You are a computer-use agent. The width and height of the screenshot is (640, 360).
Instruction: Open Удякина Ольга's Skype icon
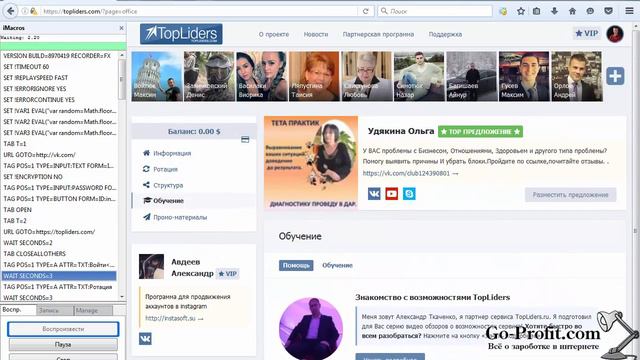[409, 193]
